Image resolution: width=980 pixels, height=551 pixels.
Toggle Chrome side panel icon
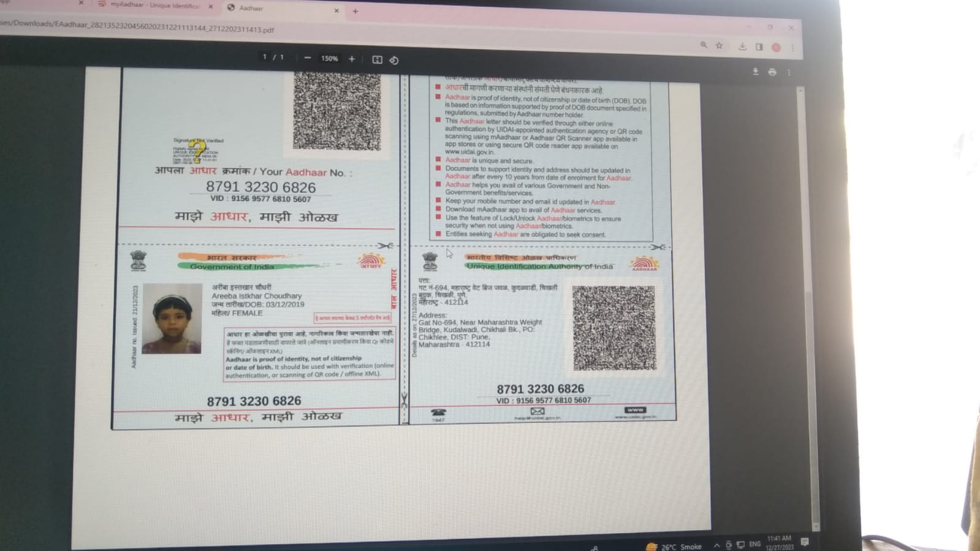[x=759, y=47]
